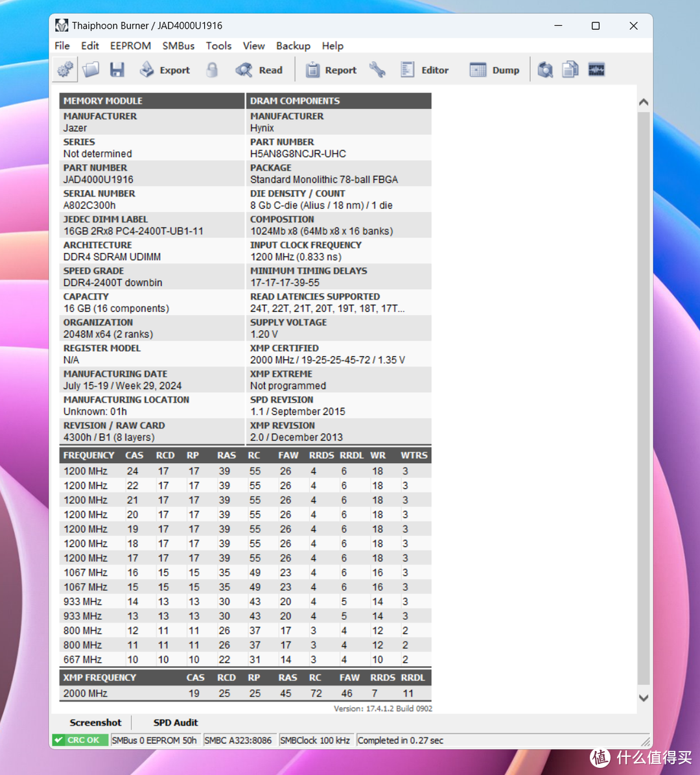Click the Jazer module manufacturer value

[75, 128]
